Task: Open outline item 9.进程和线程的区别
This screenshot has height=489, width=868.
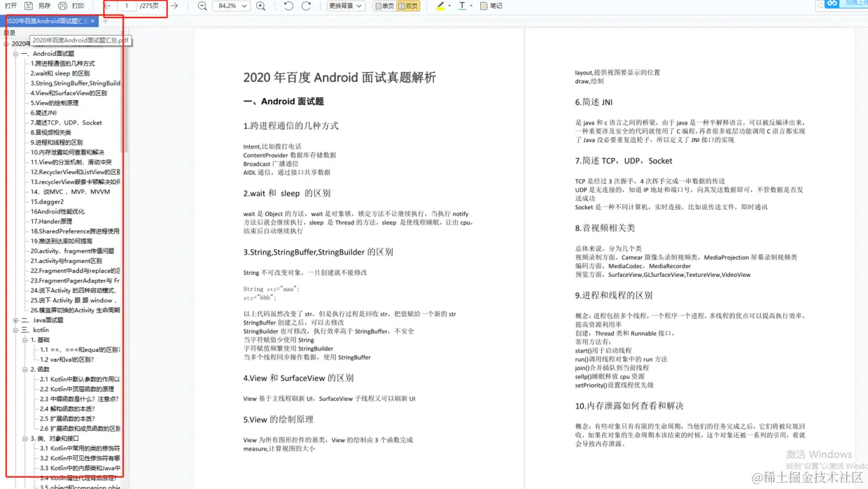Action: (x=56, y=142)
